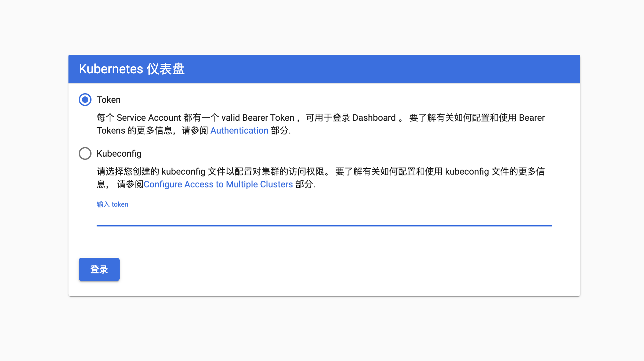Screen dimensions: 644x361
Task: Open Configure Access to Multiple Clusters link
Action: 218,184
